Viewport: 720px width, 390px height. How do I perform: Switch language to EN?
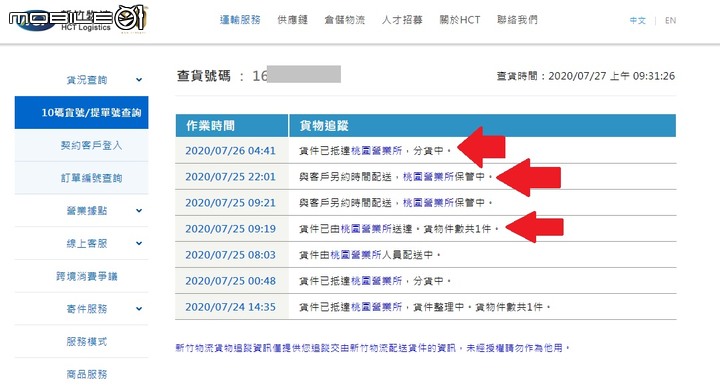click(670, 21)
